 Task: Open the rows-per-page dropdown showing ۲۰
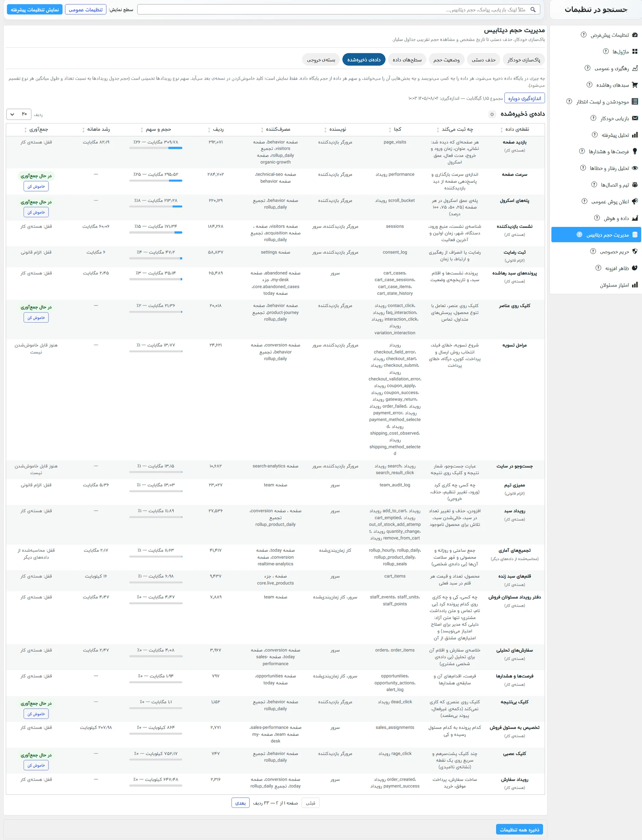pos(19,114)
